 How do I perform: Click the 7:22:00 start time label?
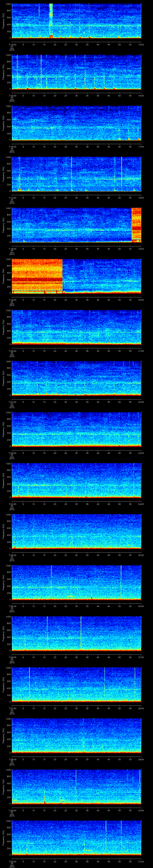tap(12, 453)
